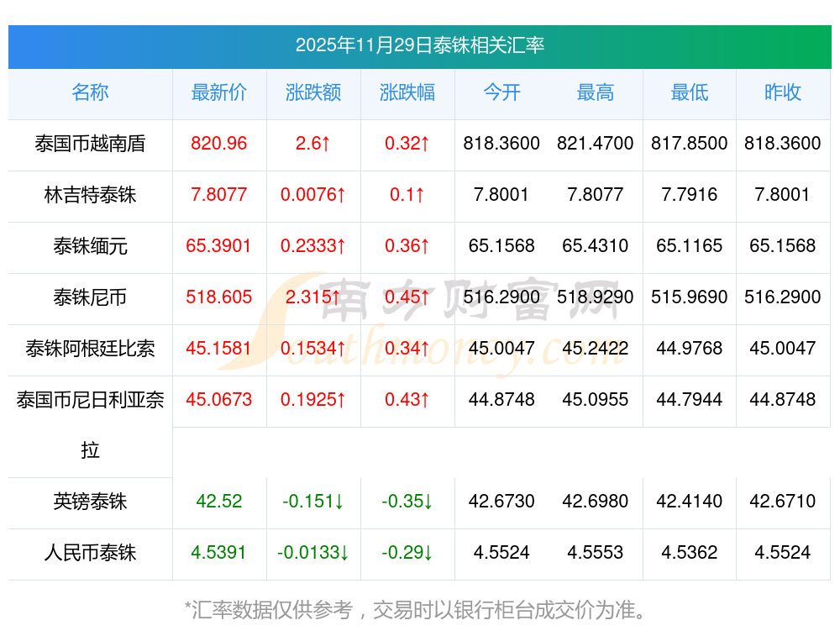Click the 人民币泰铢 row name

click(x=90, y=554)
